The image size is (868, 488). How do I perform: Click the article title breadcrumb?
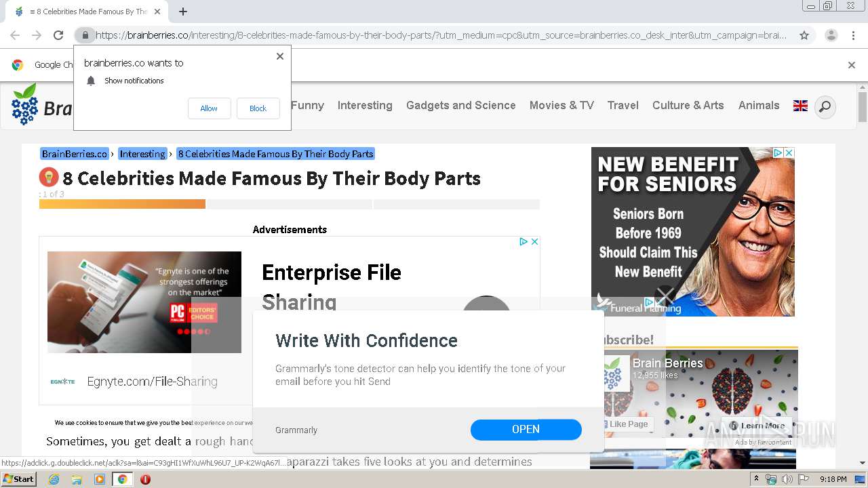(x=275, y=154)
